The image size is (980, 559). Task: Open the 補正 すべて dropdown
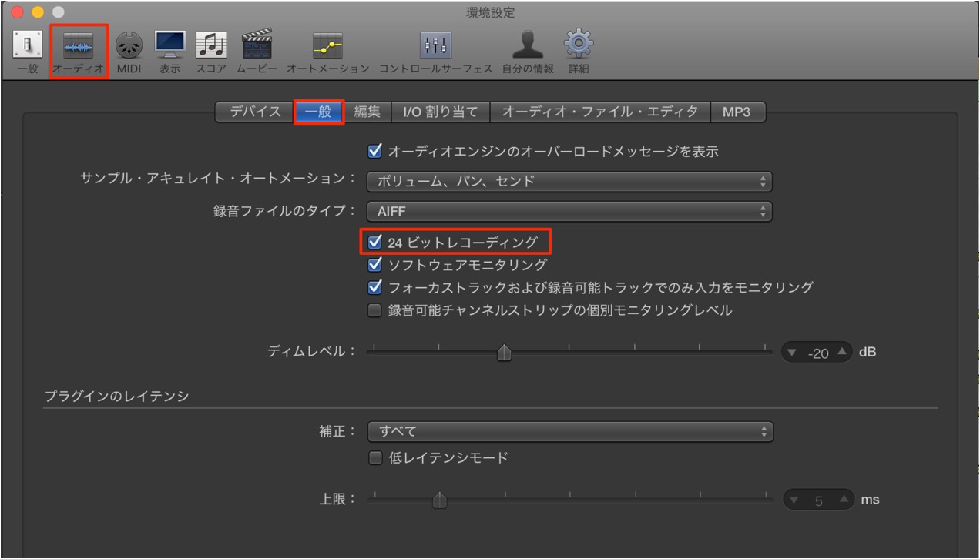coord(570,431)
